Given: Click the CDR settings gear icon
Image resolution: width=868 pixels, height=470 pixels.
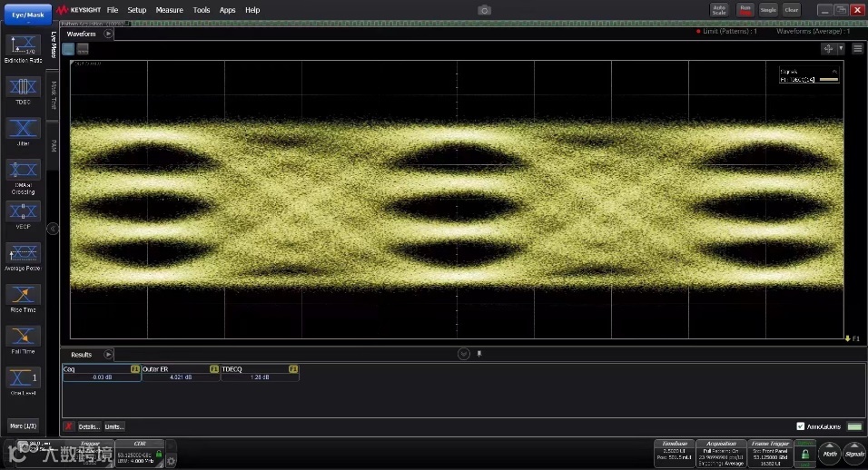Looking at the screenshot, I should (x=171, y=460).
